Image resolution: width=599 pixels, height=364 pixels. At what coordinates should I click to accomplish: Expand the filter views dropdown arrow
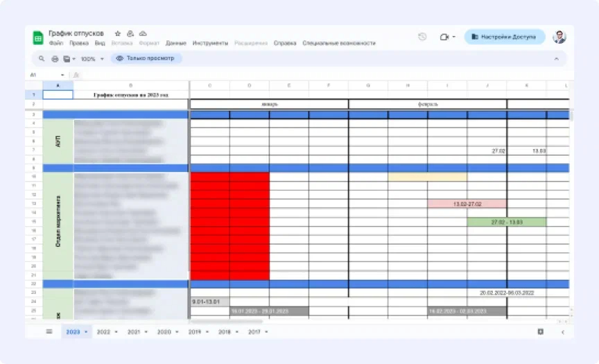74,59
